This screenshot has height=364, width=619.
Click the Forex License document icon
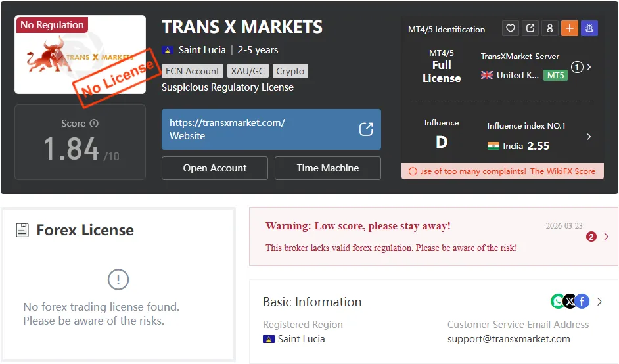click(22, 230)
